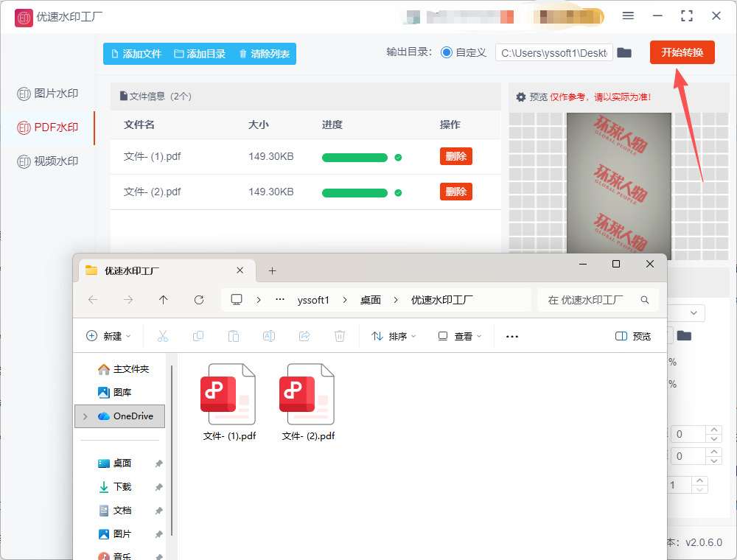Close the 优速水印工厂 Explorer tab
The width and height of the screenshot is (737, 560).
(x=240, y=270)
